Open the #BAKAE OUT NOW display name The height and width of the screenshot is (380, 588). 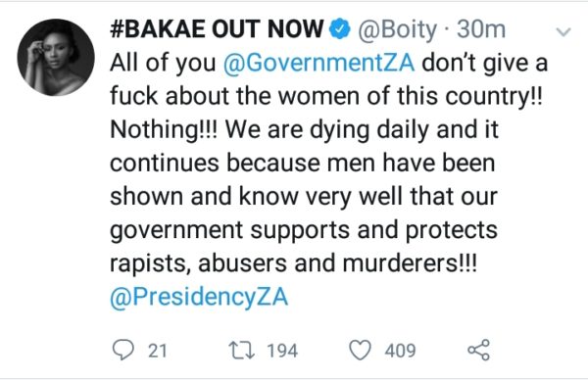217,29
